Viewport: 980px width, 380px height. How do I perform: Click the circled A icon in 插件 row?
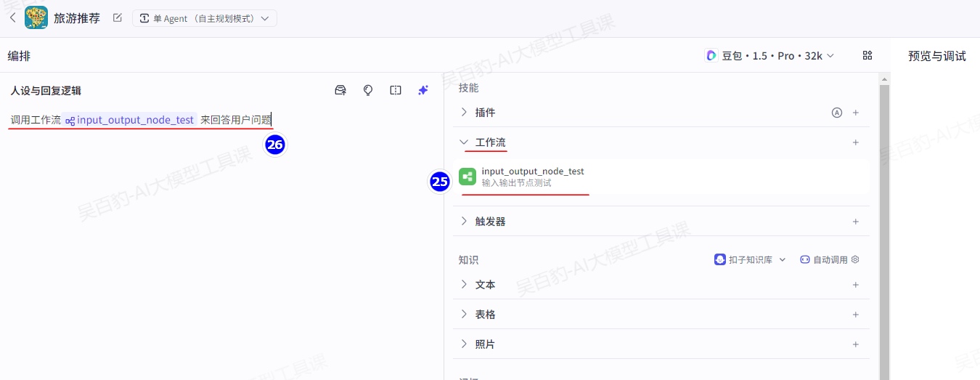pos(836,113)
